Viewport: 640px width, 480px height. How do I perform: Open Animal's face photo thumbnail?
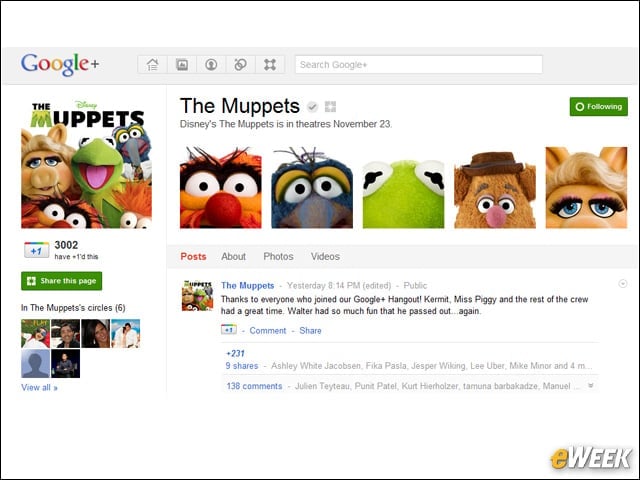pos(221,187)
